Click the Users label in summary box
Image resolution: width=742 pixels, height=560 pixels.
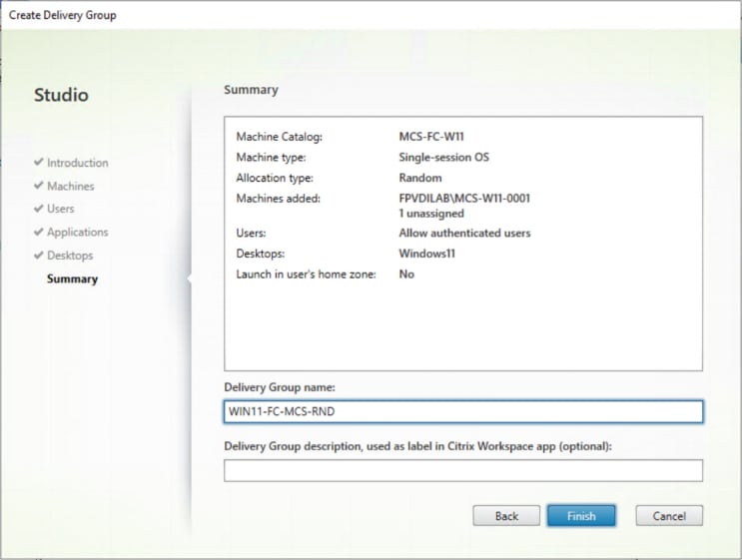251,234
